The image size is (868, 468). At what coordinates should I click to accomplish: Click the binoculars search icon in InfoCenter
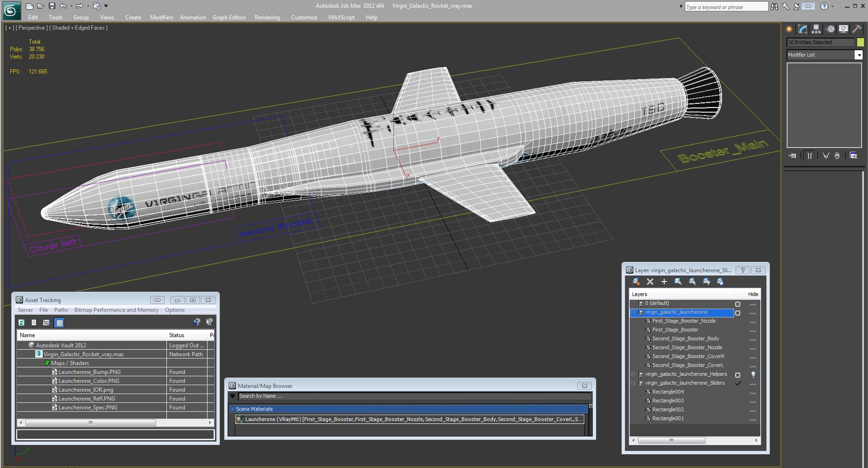(774, 6)
